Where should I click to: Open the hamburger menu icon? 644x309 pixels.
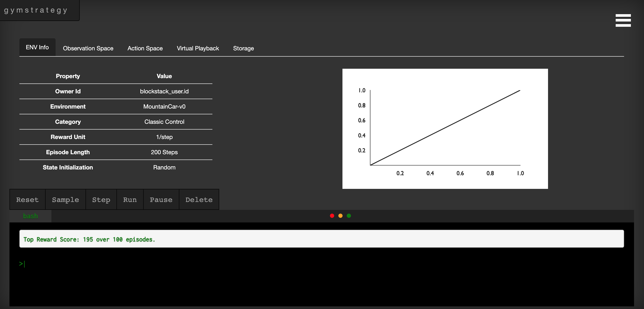(623, 20)
